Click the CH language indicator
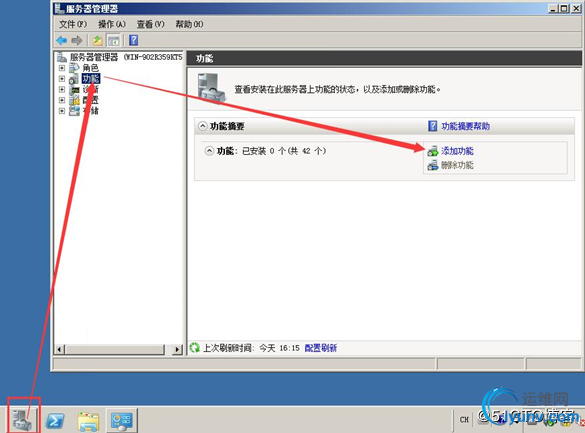Viewport: 585px width, 433px height. point(464,420)
